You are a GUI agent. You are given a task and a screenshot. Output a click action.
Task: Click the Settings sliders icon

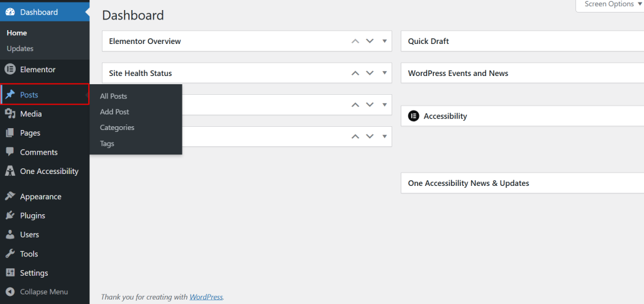tap(10, 273)
